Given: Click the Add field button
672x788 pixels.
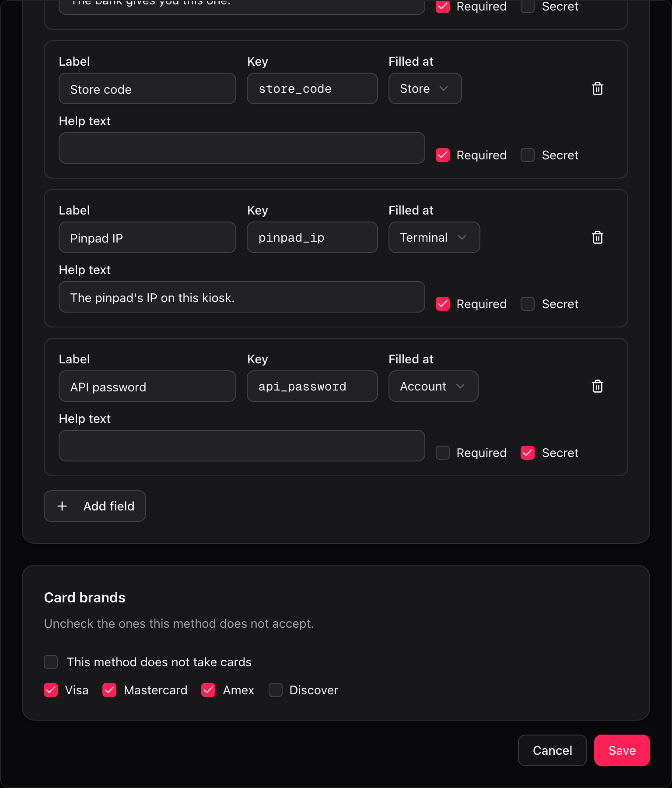Looking at the screenshot, I should click(95, 506).
